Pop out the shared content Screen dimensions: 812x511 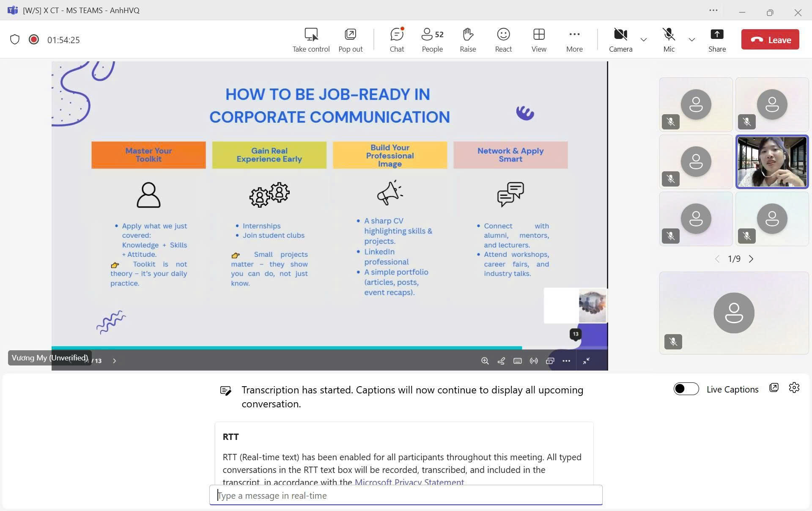pyautogui.click(x=350, y=40)
